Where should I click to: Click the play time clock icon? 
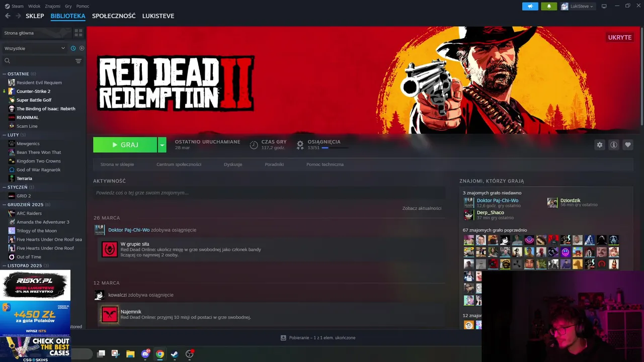[254, 145]
